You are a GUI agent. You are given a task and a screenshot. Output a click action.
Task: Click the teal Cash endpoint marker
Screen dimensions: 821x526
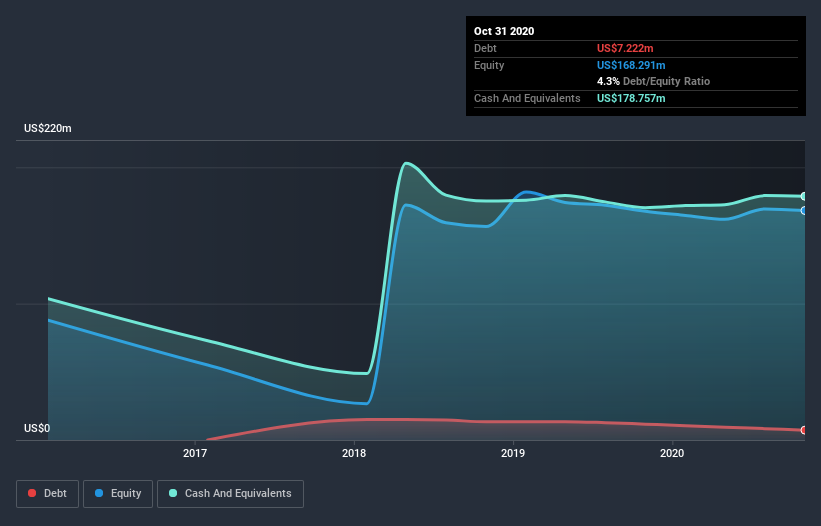(804, 196)
